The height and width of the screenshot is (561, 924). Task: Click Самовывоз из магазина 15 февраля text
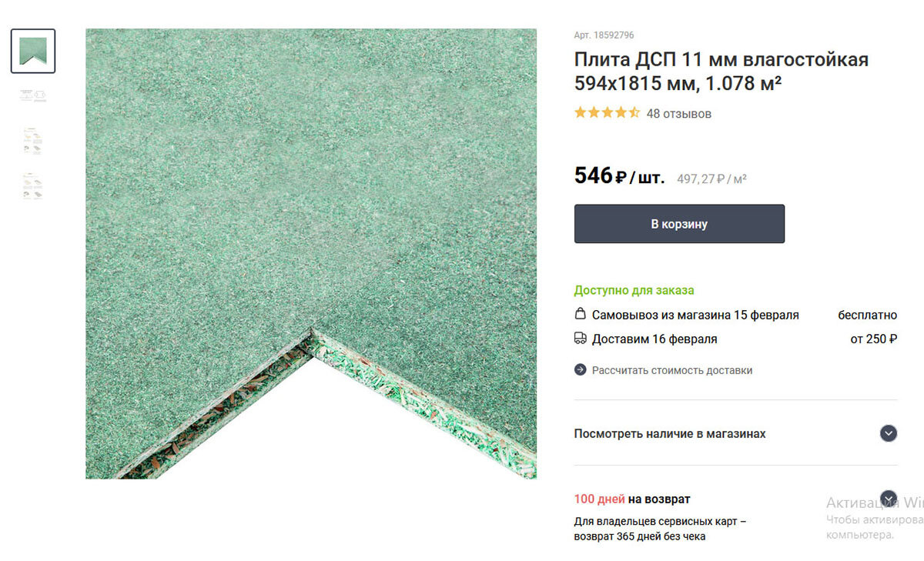coord(695,315)
